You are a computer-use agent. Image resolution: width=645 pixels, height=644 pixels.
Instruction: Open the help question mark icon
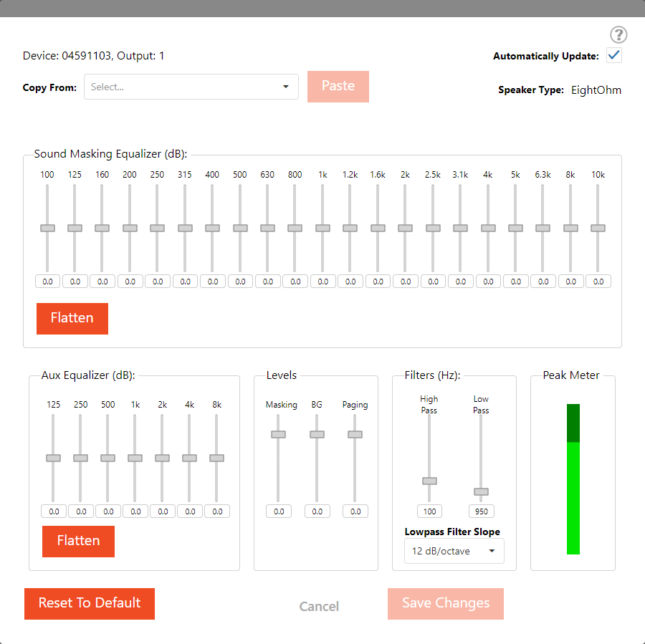(x=618, y=35)
